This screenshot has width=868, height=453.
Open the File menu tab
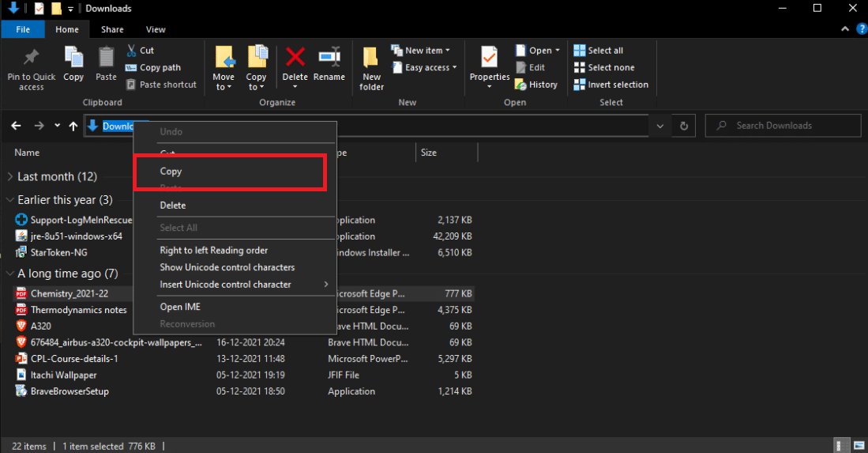23,29
